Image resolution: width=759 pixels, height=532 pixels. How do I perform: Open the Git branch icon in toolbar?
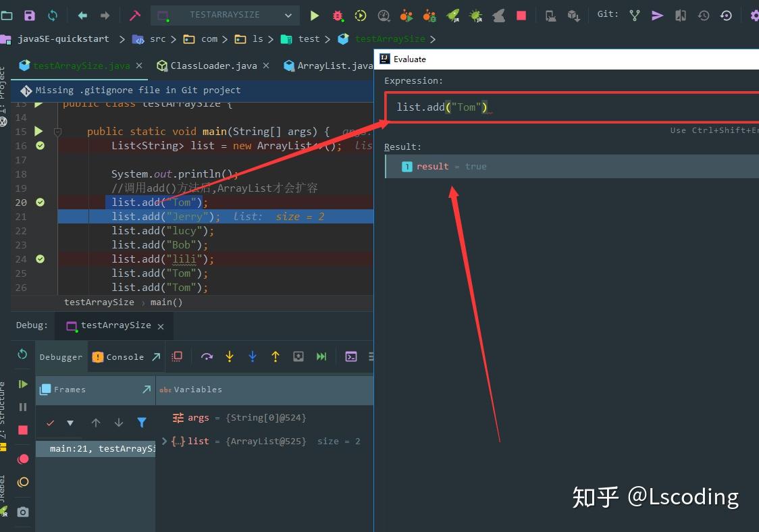click(x=633, y=14)
